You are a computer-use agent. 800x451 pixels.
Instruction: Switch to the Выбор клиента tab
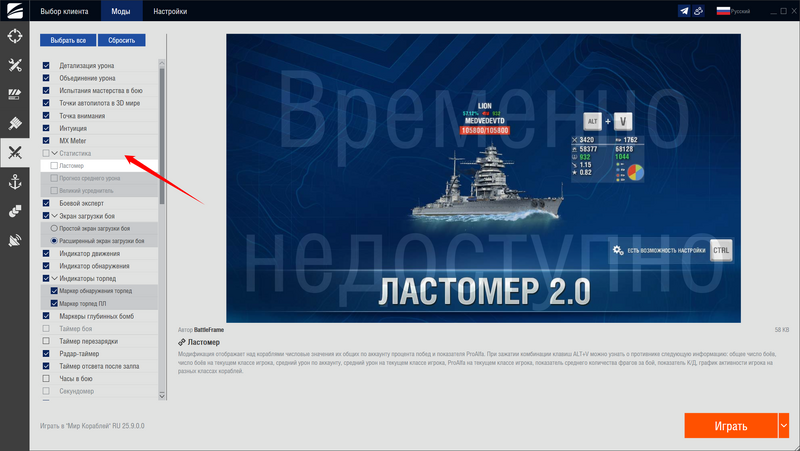[62, 11]
